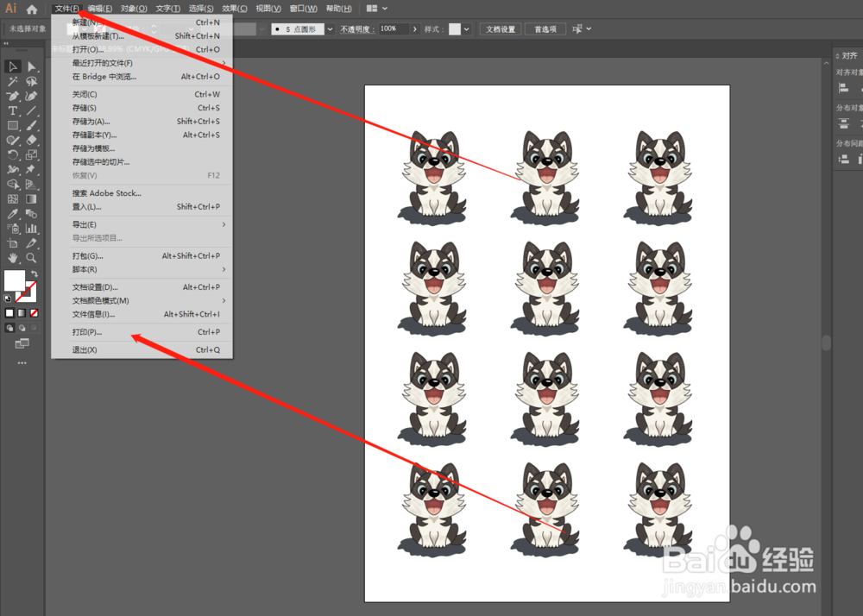The image size is (863, 616).
Task: Enable Gradient fill mode
Action: pyautogui.click(x=22, y=313)
